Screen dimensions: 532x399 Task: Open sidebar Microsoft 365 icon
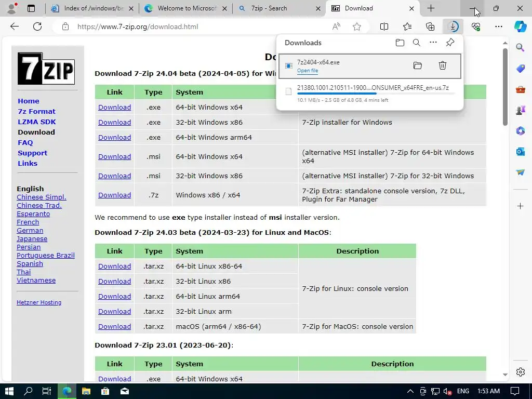click(521, 131)
